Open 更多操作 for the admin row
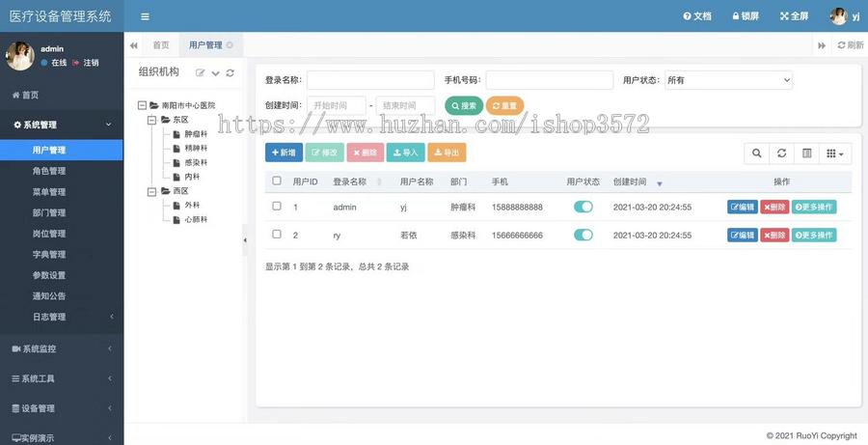868x445 pixels. (x=814, y=207)
